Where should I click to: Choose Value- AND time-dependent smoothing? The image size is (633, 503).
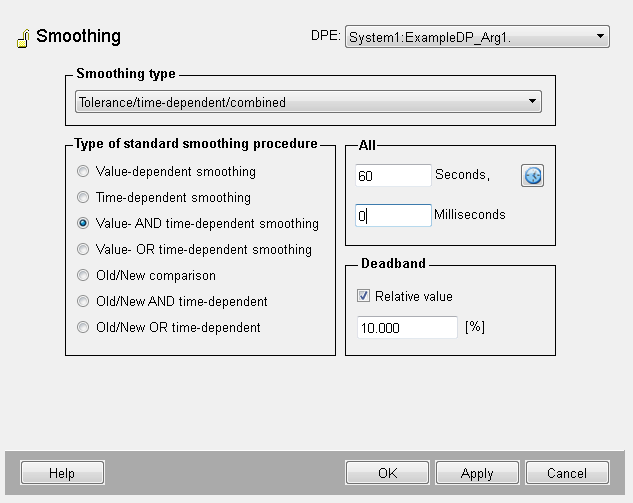click(x=83, y=224)
